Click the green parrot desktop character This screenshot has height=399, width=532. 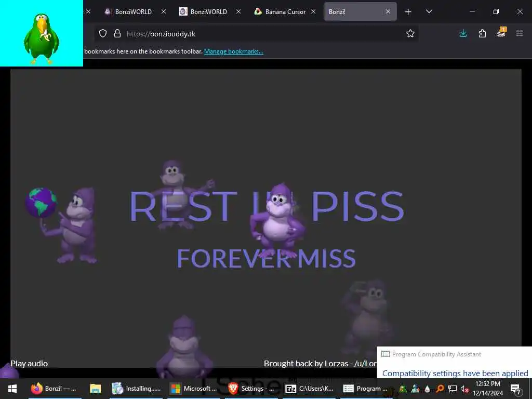click(42, 38)
